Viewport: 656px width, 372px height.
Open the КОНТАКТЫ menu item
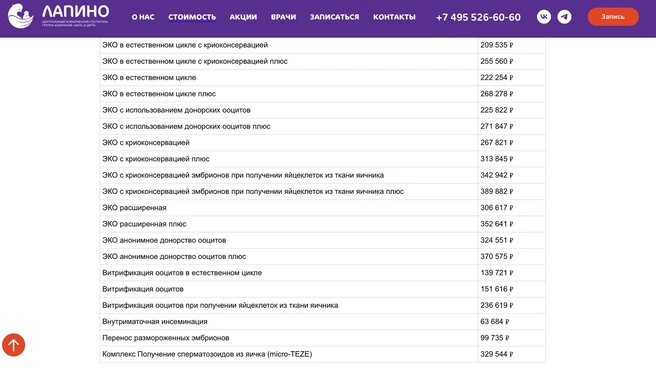[x=394, y=17]
